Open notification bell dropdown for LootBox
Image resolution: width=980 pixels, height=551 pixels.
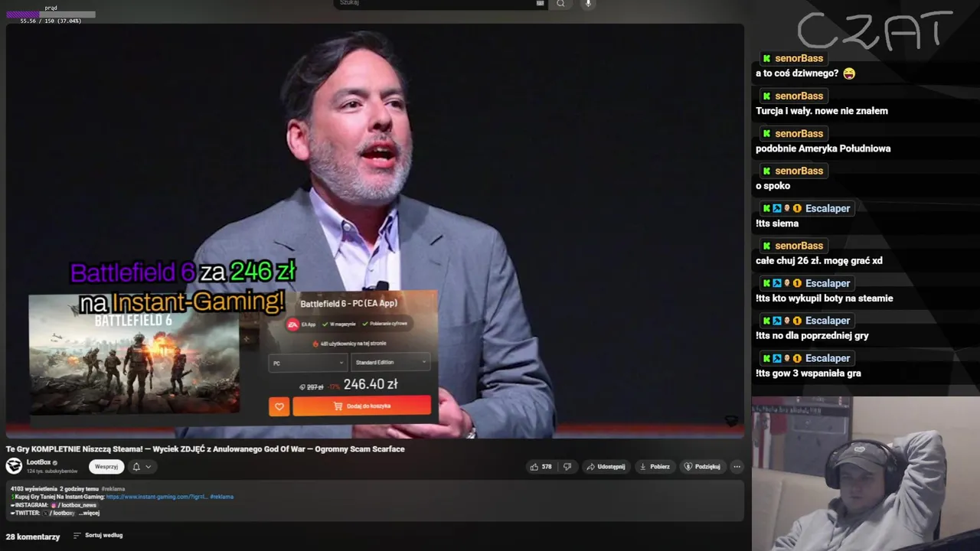tap(142, 466)
